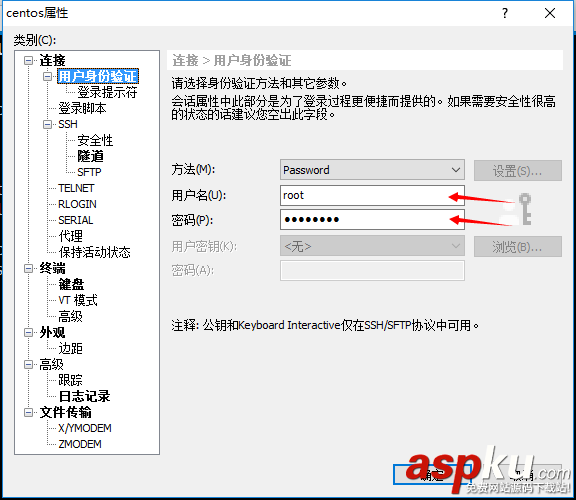Open the 方法 Password dropdown
Image resolution: width=576 pixels, height=500 pixels.
click(x=372, y=170)
